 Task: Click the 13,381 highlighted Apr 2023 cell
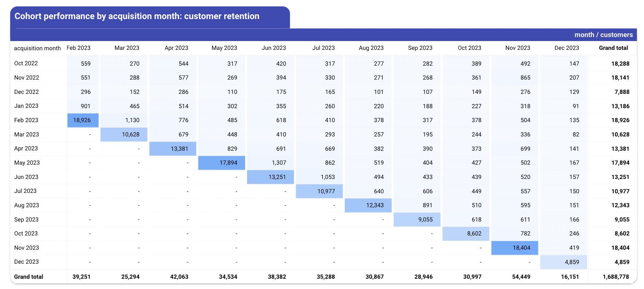[x=173, y=149]
